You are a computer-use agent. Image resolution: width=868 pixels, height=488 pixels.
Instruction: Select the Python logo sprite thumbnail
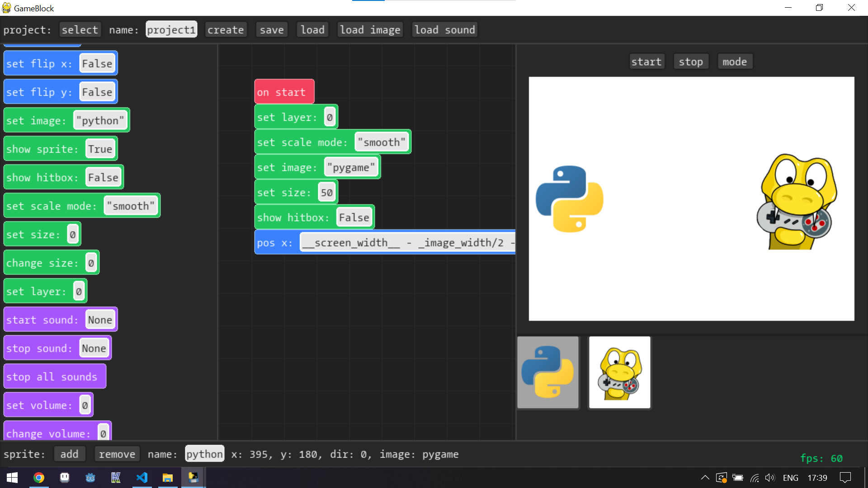[547, 372]
